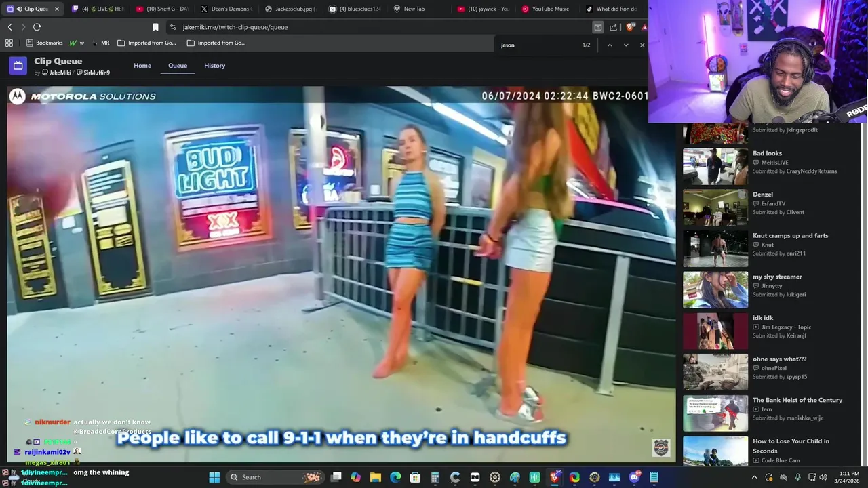The image size is (868, 488).
Task: Switch to the Dean's Demons X tab
Action: coord(225,9)
